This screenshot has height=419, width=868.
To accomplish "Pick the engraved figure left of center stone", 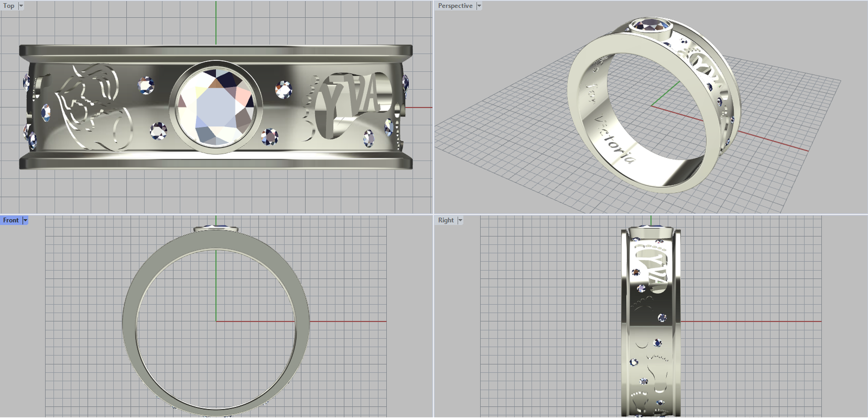I will (92, 109).
